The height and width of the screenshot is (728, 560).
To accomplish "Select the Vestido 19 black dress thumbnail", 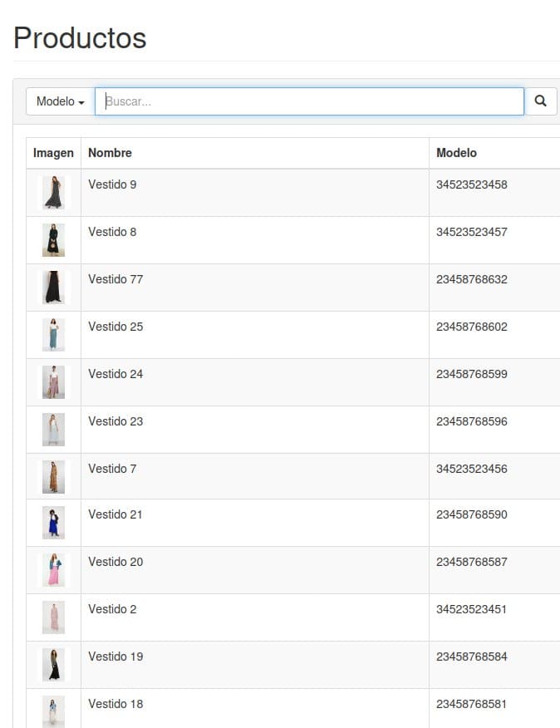I will click(x=53, y=665).
